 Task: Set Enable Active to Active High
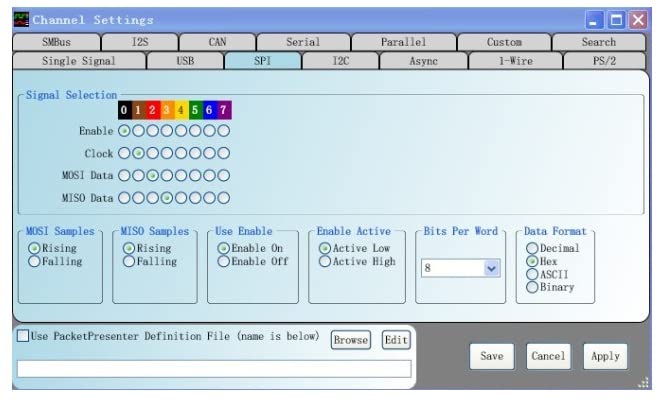(325, 261)
